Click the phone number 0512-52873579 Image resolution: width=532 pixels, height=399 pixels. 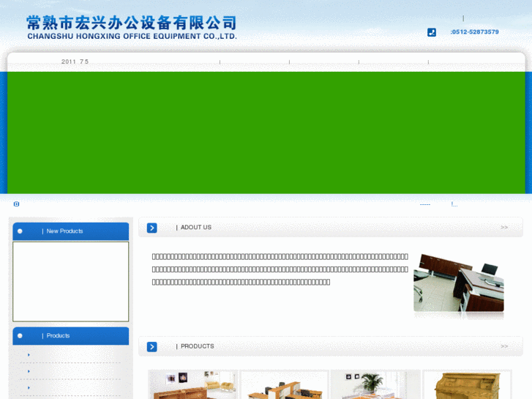click(475, 32)
